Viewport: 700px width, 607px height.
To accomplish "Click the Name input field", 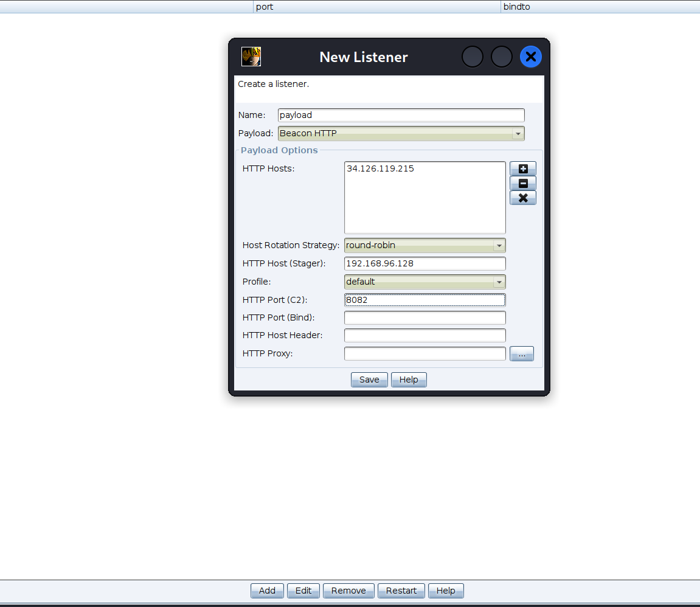I will point(401,115).
